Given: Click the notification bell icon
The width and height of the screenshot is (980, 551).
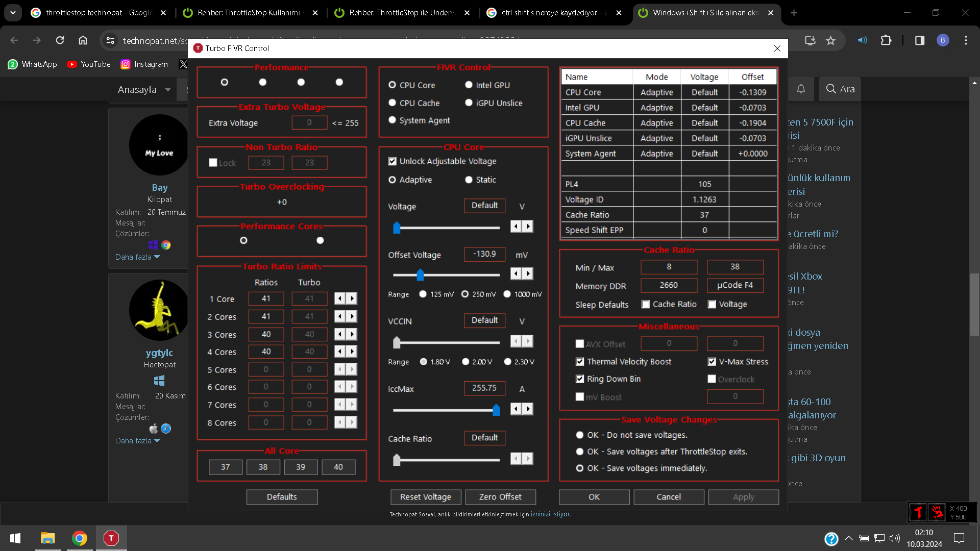Looking at the screenshot, I should click(801, 89).
